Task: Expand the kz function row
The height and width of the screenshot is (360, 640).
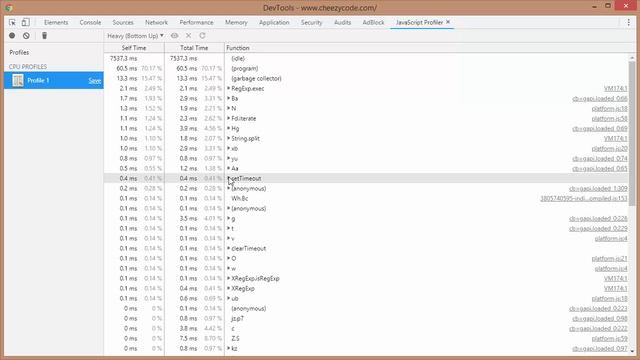Action: pyautogui.click(x=229, y=348)
